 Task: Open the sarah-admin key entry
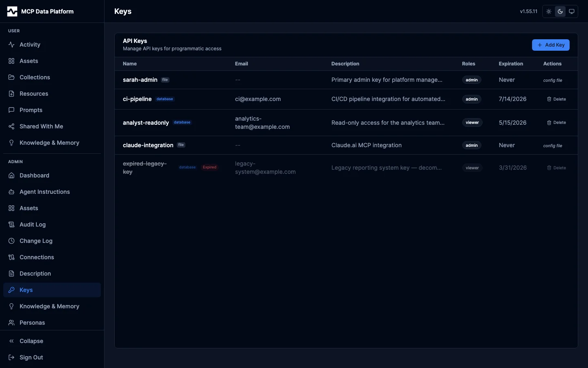[x=140, y=80]
